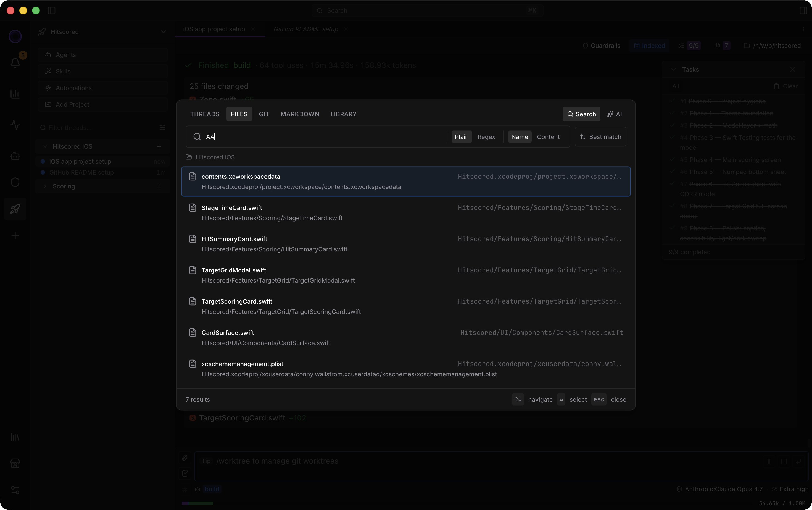Open xcschememanagement.plist result
The image size is (812, 510).
click(406, 369)
